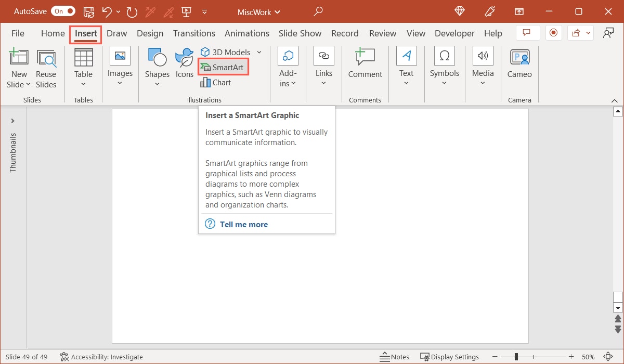This screenshot has width=624, height=364.
Task: Open the Notes pane
Action: 395,357
